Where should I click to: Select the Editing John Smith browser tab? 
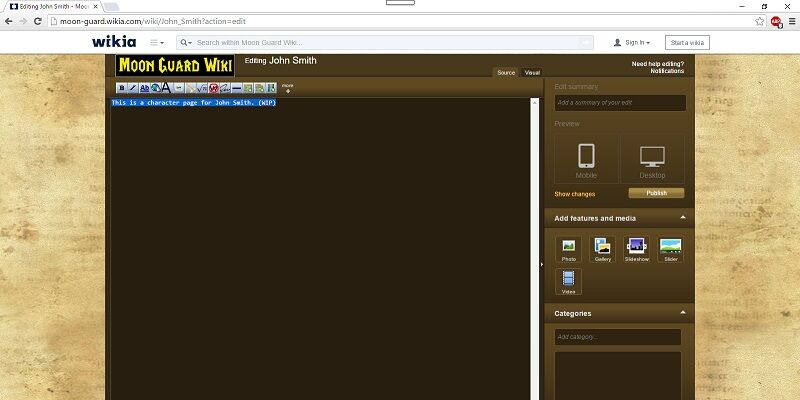click(x=51, y=7)
